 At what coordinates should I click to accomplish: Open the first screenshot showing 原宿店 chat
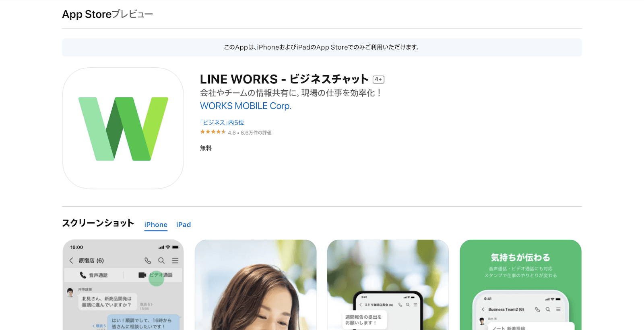coord(123,285)
